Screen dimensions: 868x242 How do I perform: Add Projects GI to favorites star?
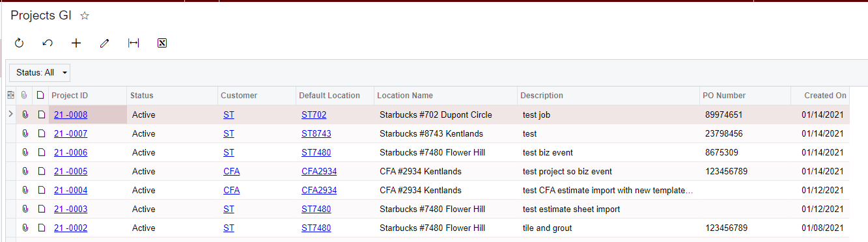click(84, 16)
